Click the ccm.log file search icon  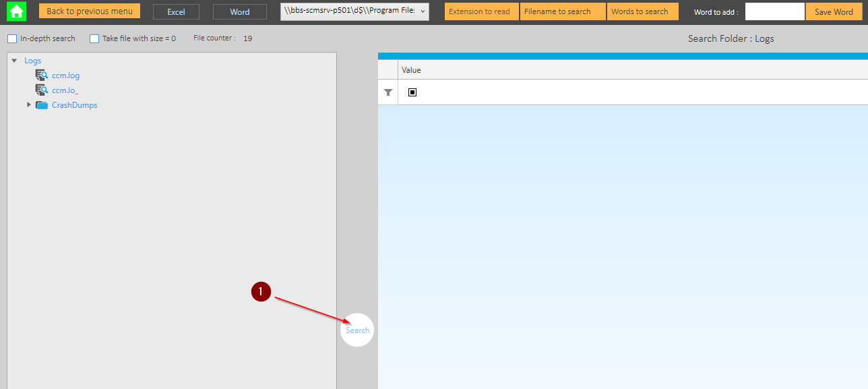[x=41, y=76]
